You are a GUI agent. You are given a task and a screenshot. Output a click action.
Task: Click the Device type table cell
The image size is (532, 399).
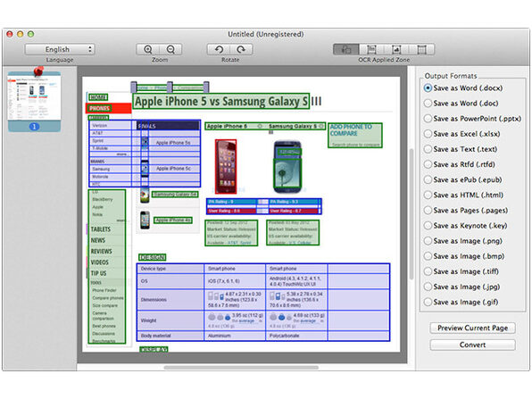click(x=170, y=269)
